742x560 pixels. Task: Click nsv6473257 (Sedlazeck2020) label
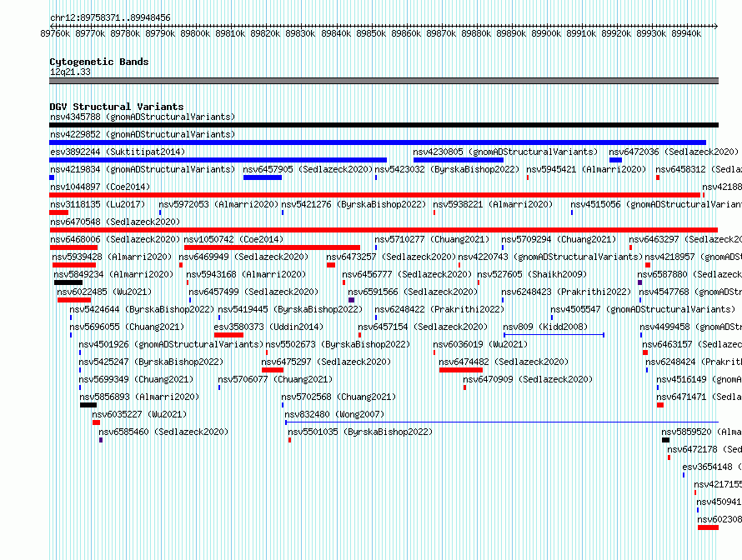pyautogui.click(x=391, y=257)
